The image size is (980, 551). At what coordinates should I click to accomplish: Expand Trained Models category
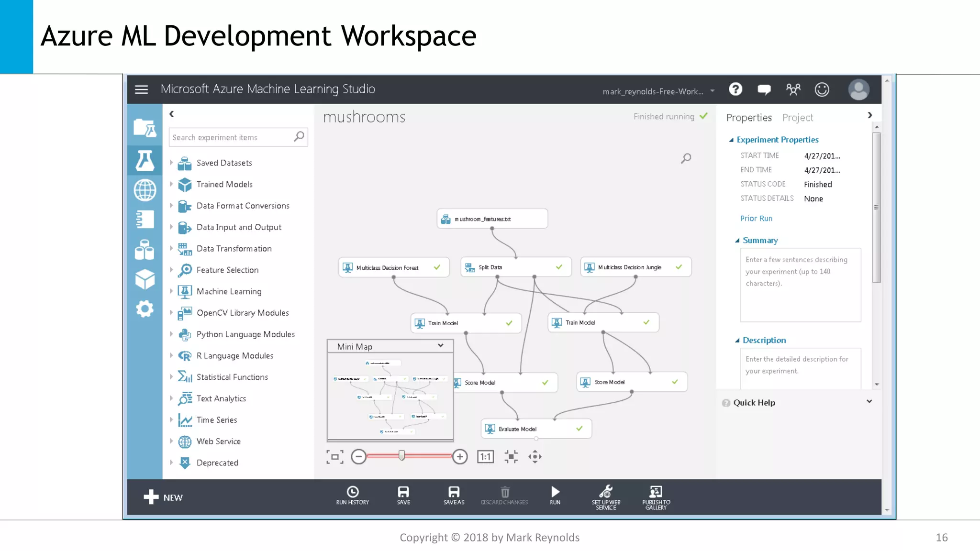click(171, 184)
